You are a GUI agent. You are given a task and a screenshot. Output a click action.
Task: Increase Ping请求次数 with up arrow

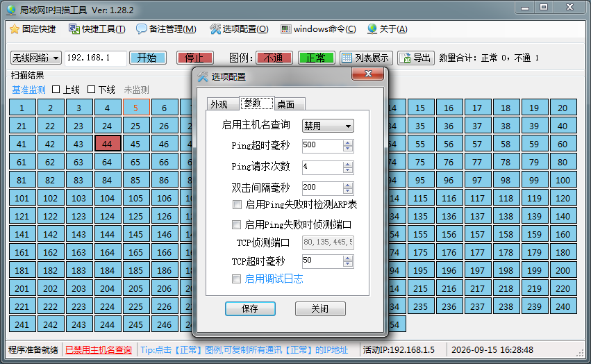click(348, 164)
